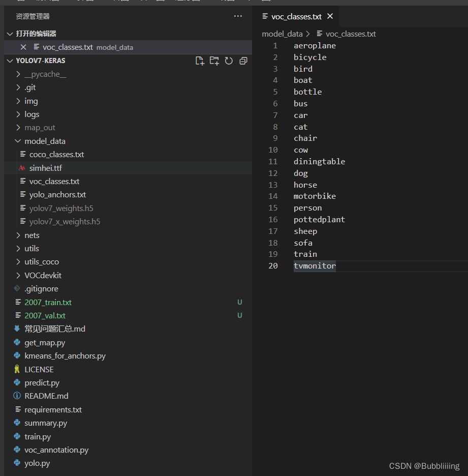The image size is (468, 476).
Task: Click the New File icon in explorer header
Action: click(200, 61)
